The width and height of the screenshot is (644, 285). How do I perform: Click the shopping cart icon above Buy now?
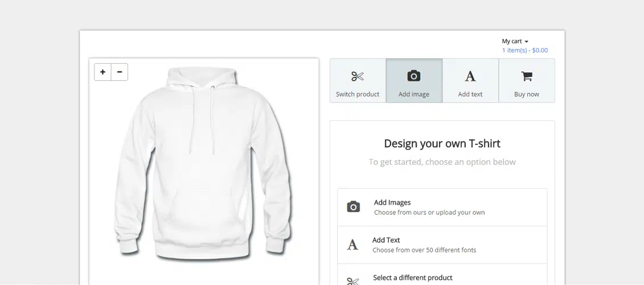[526, 76]
